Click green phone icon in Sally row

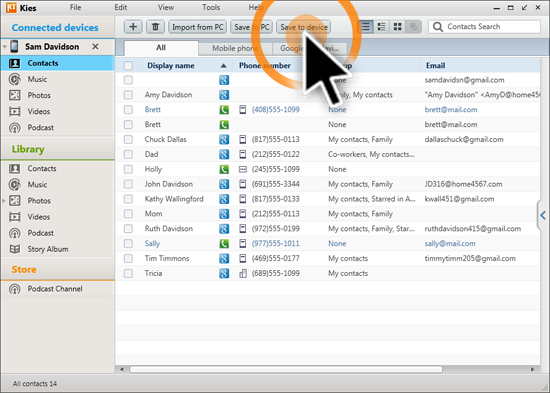click(224, 244)
